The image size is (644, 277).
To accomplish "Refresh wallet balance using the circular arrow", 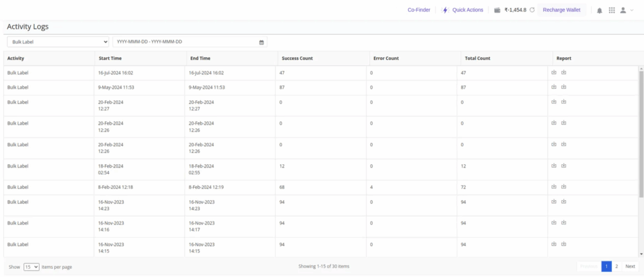I will point(532,10).
